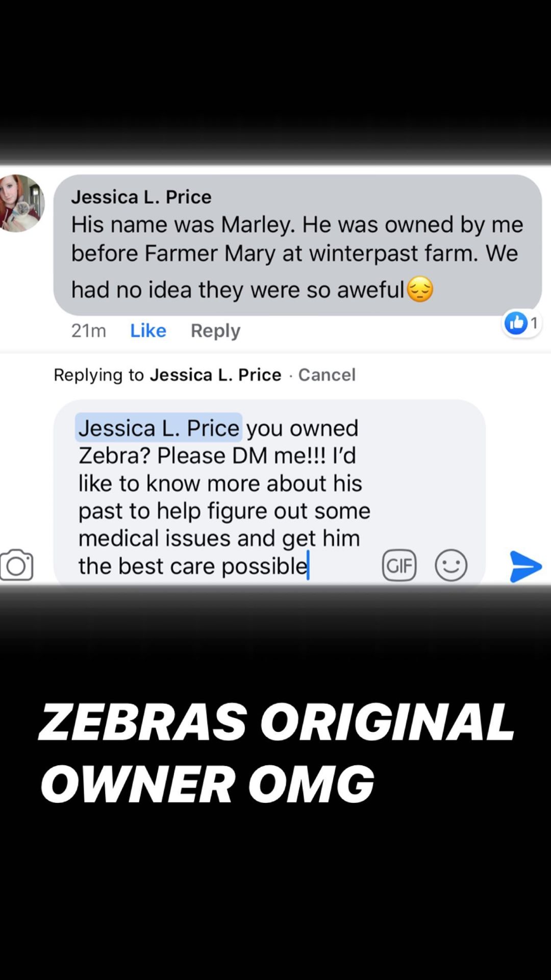Viewport: 551px width, 980px height.
Task: Open Jessica L. Price's profile picture
Action: coord(21,203)
